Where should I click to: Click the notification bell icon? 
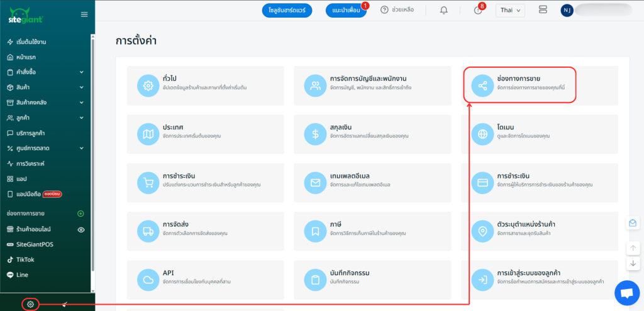click(444, 11)
